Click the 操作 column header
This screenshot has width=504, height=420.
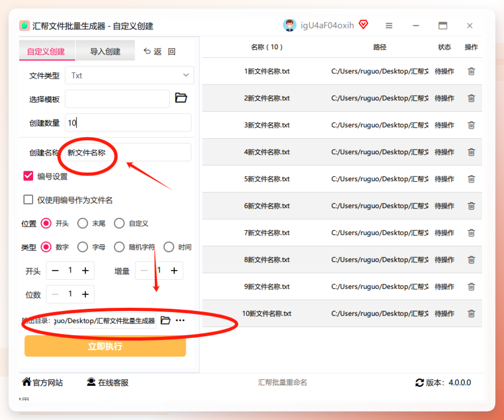pyautogui.click(x=471, y=47)
